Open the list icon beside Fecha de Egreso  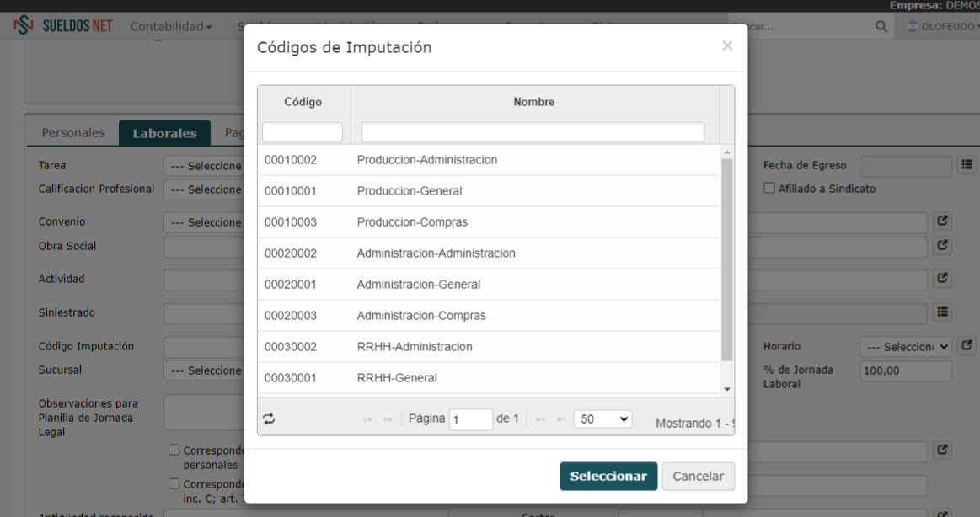pyautogui.click(x=967, y=165)
